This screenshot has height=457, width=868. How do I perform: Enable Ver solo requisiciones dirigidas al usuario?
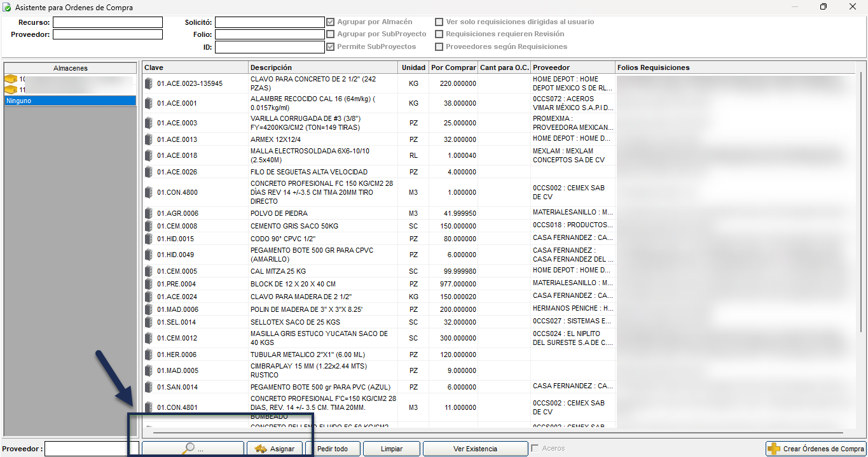coord(439,22)
